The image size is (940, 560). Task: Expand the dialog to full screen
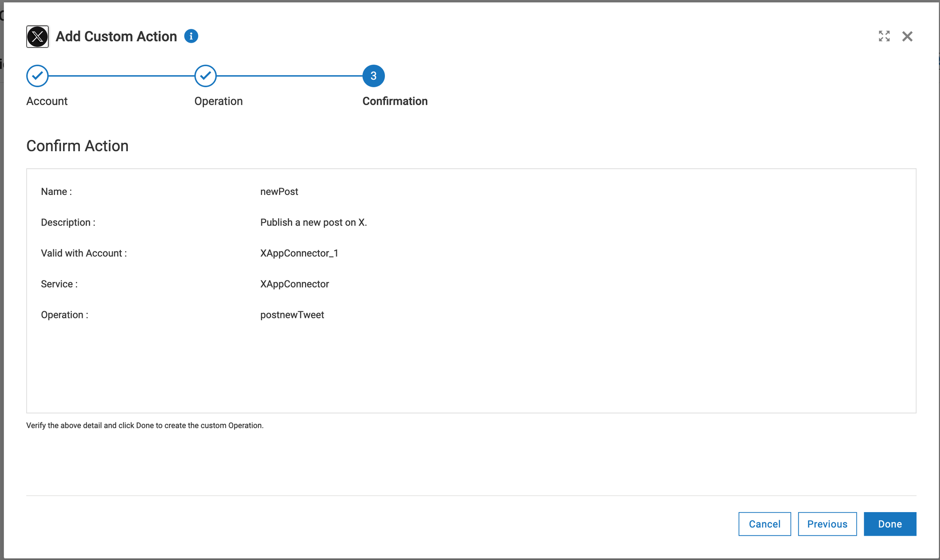[x=884, y=36]
